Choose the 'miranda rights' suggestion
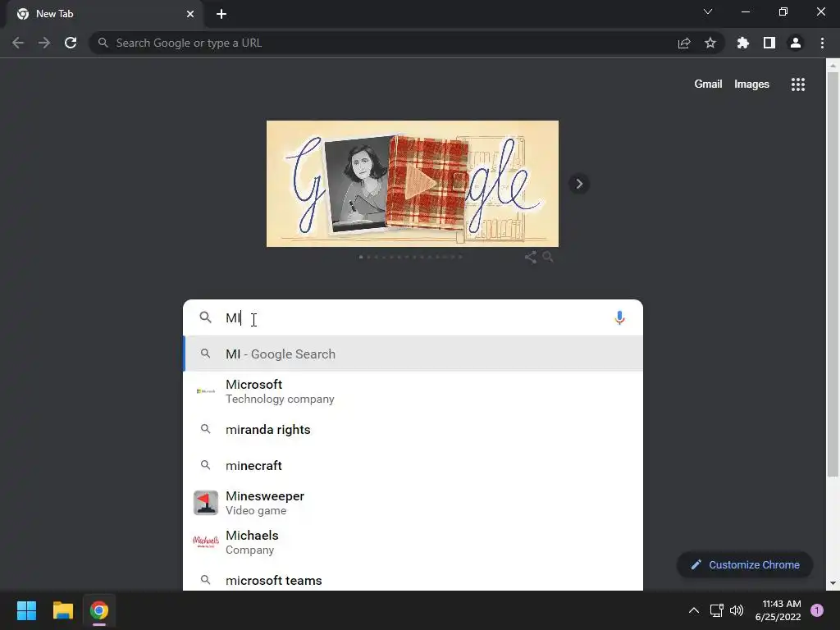840x630 pixels. [413, 430]
